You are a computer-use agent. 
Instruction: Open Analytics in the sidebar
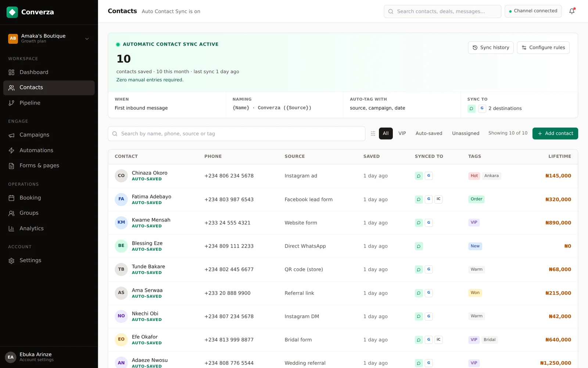(x=49, y=229)
